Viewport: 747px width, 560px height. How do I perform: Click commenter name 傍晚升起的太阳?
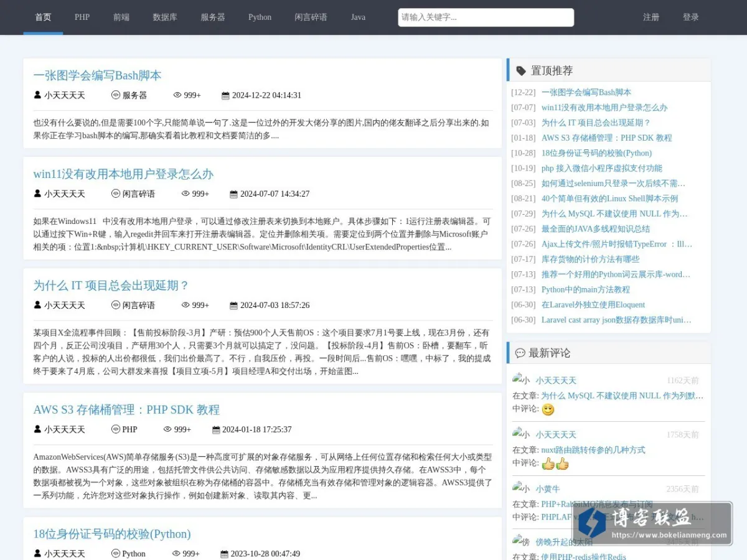pos(565,543)
